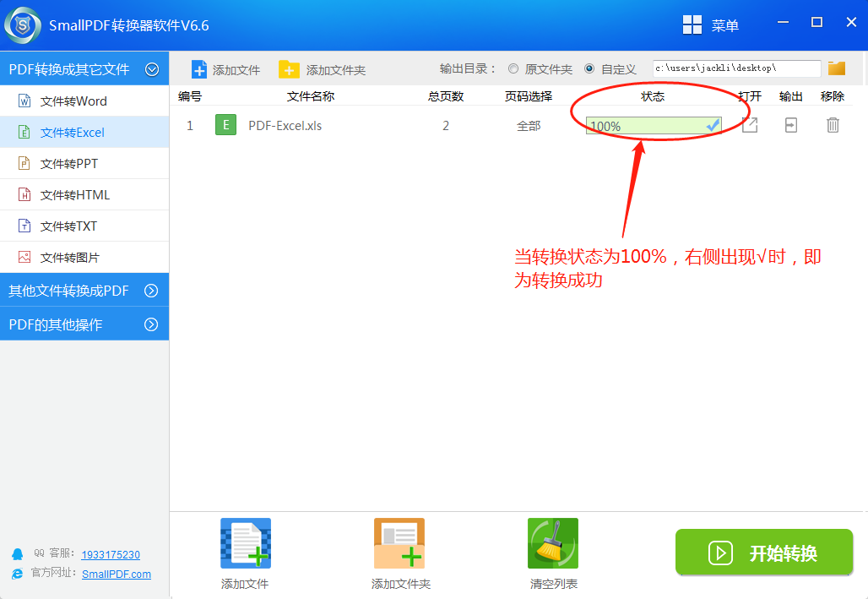Click the 添加文件夹 toolbar button at top
This screenshot has height=599, width=868.
tap(323, 70)
